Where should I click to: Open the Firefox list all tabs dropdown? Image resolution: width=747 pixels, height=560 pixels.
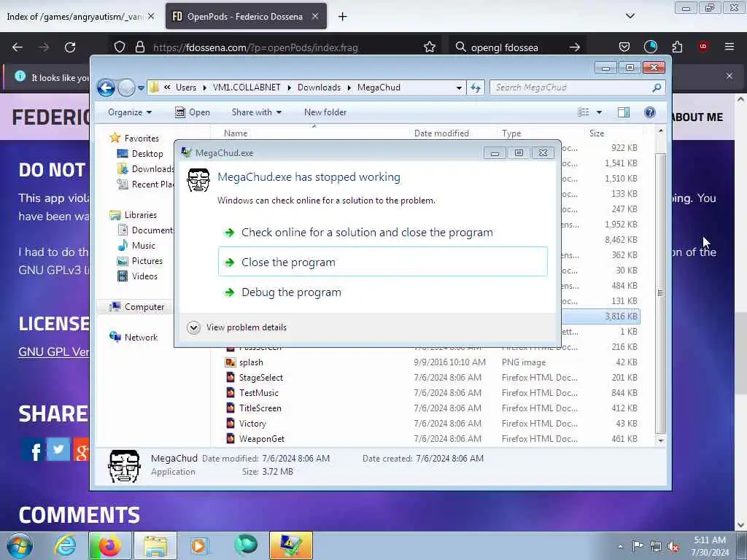click(630, 16)
